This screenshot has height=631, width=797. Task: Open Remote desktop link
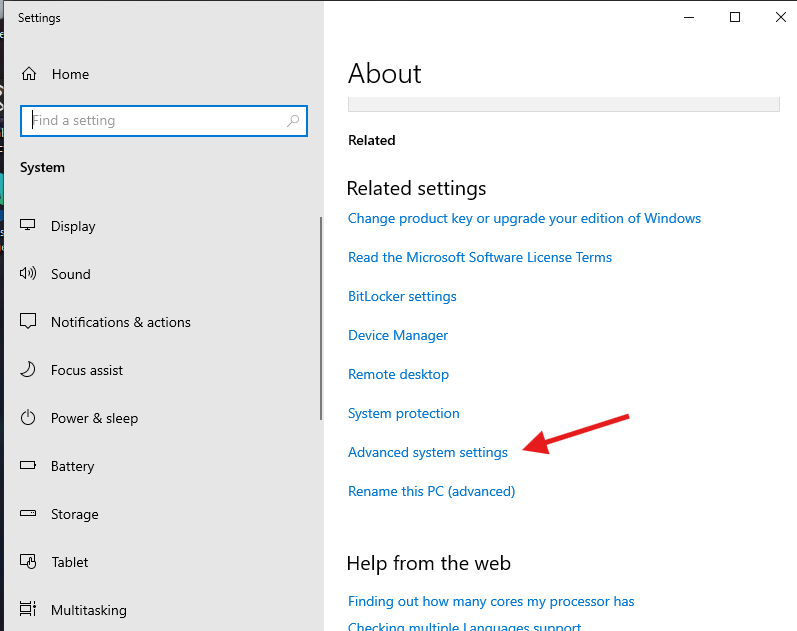coord(398,374)
